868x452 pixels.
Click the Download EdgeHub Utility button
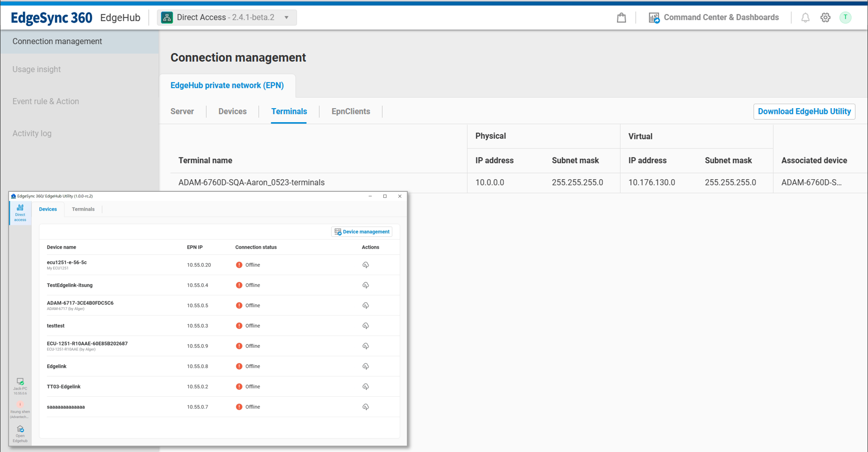tap(804, 112)
